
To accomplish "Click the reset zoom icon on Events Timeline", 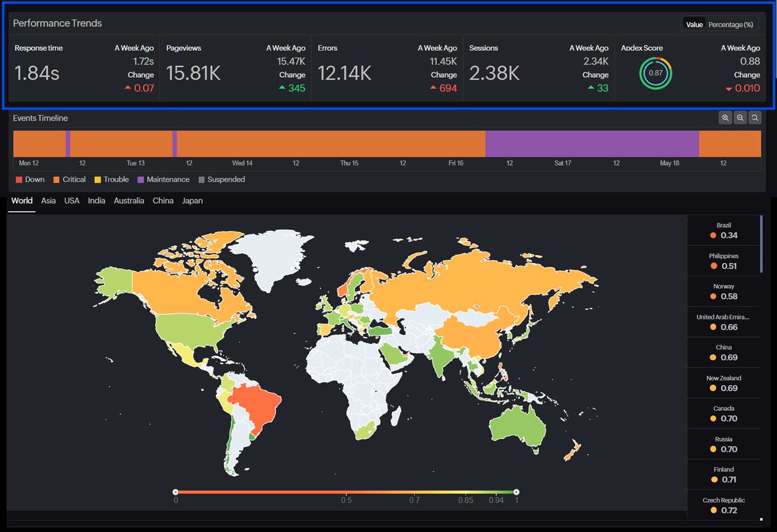I will tap(754, 117).
